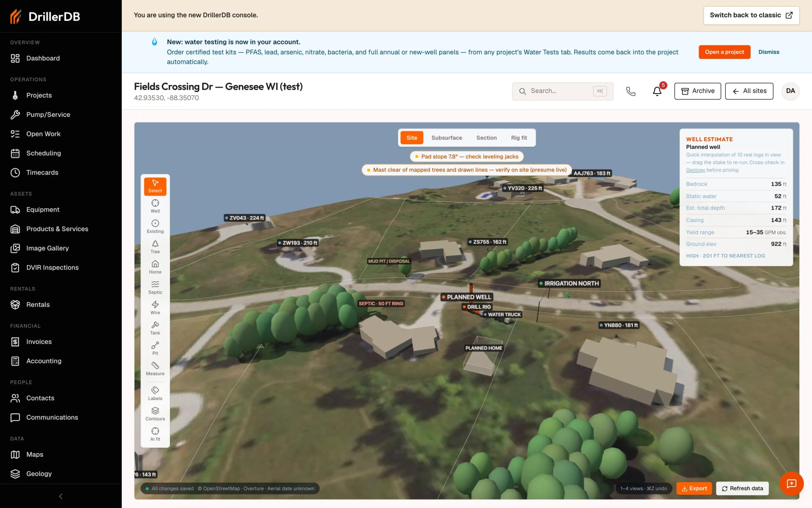Activate the Wire tool

coord(155,308)
